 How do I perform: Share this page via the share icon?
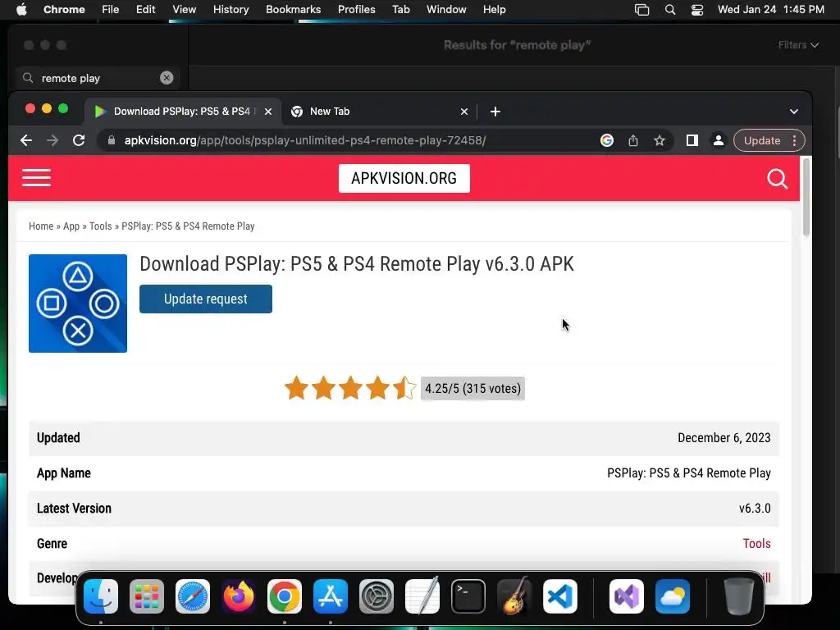tap(633, 140)
